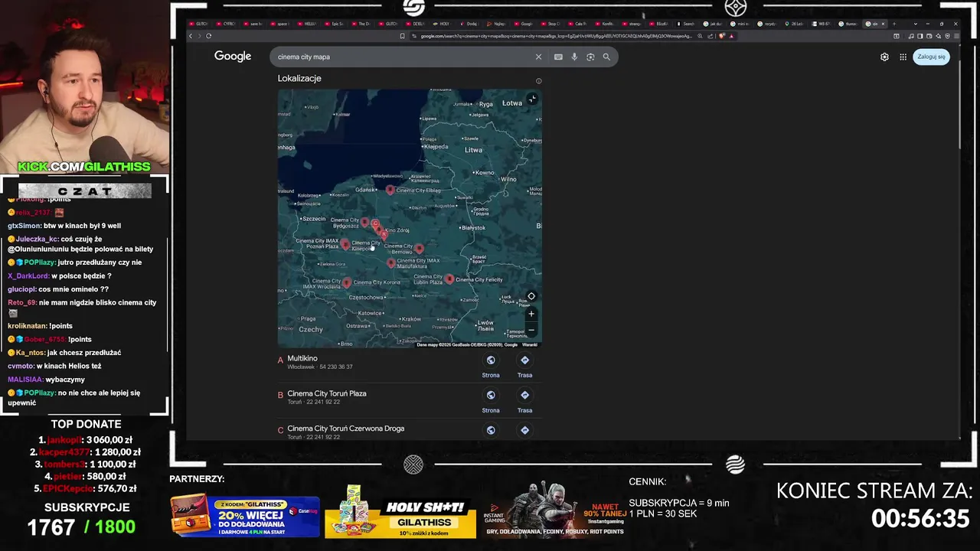The image size is (980, 551).
Task: Switch to the 26 Lak maps tab
Action: (794, 24)
